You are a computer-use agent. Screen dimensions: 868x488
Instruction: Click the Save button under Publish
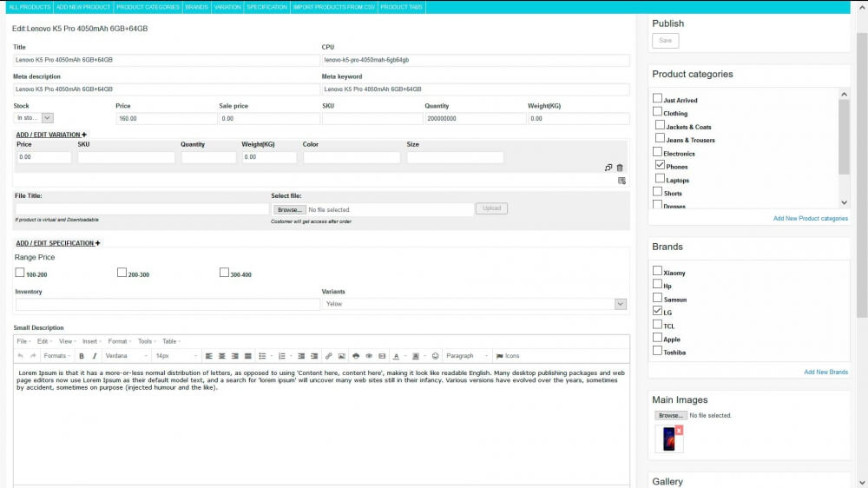point(666,41)
